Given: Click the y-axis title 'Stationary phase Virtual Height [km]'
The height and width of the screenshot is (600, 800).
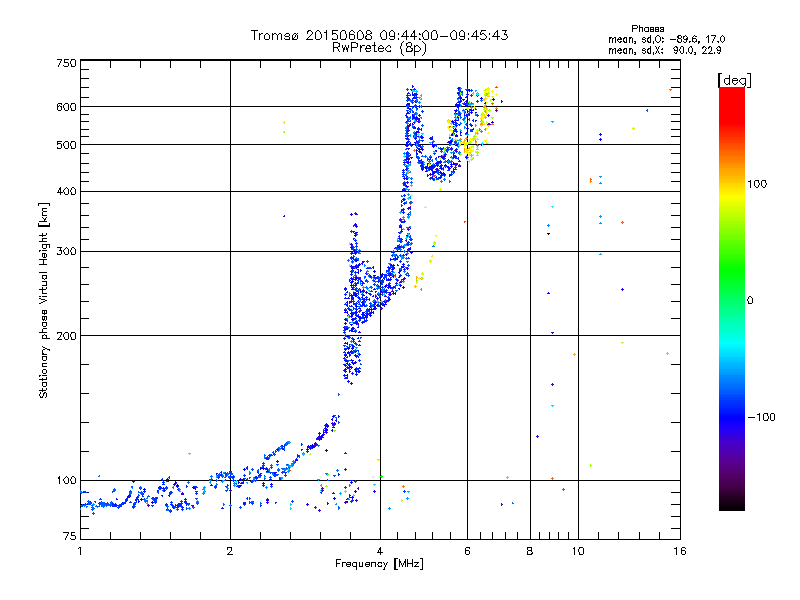Looking at the screenshot, I should tap(43, 300).
